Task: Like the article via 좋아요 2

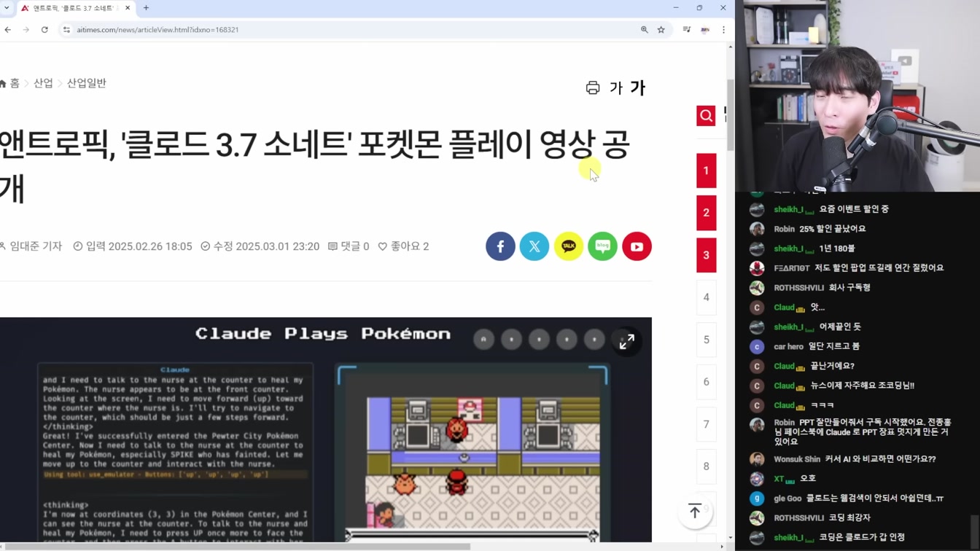Action: (x=403, y=246)
